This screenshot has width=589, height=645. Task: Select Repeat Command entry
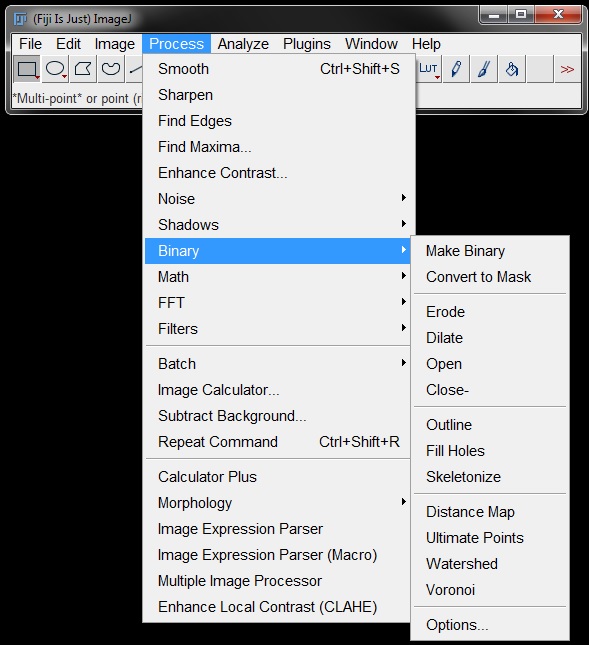278,442
